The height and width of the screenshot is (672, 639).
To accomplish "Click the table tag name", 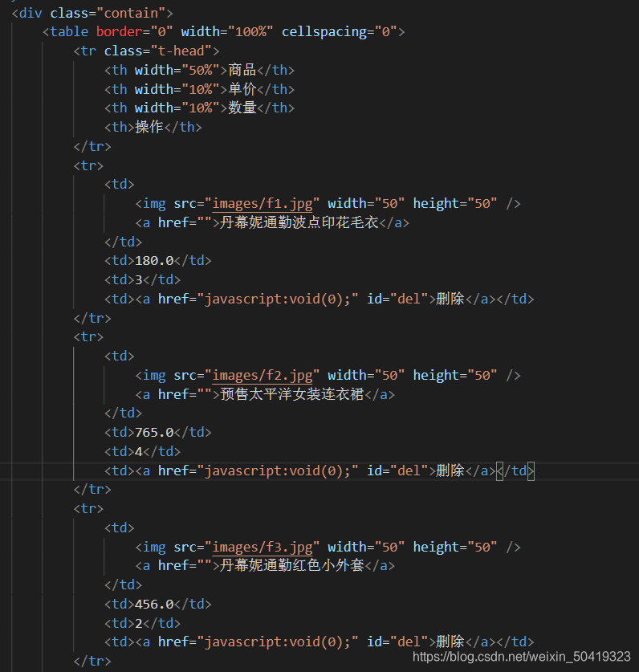I will [x=69, y=32].
